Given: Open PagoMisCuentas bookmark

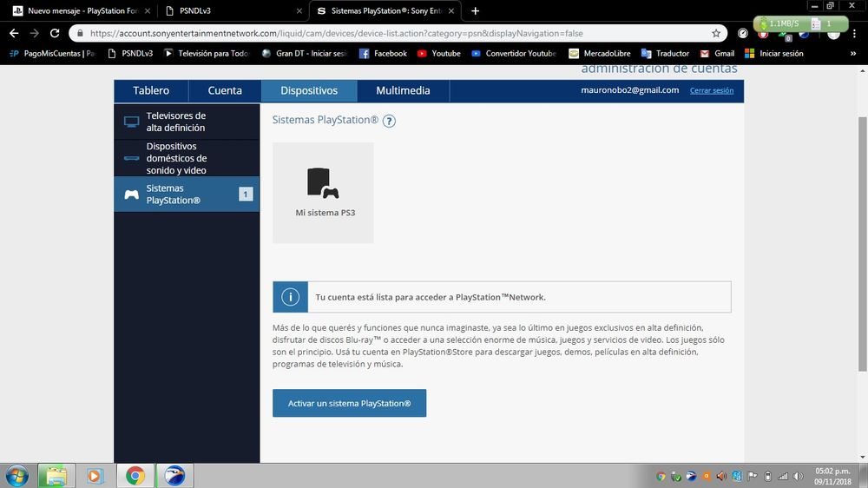Looking at the screenshot, I should point(53,54).
